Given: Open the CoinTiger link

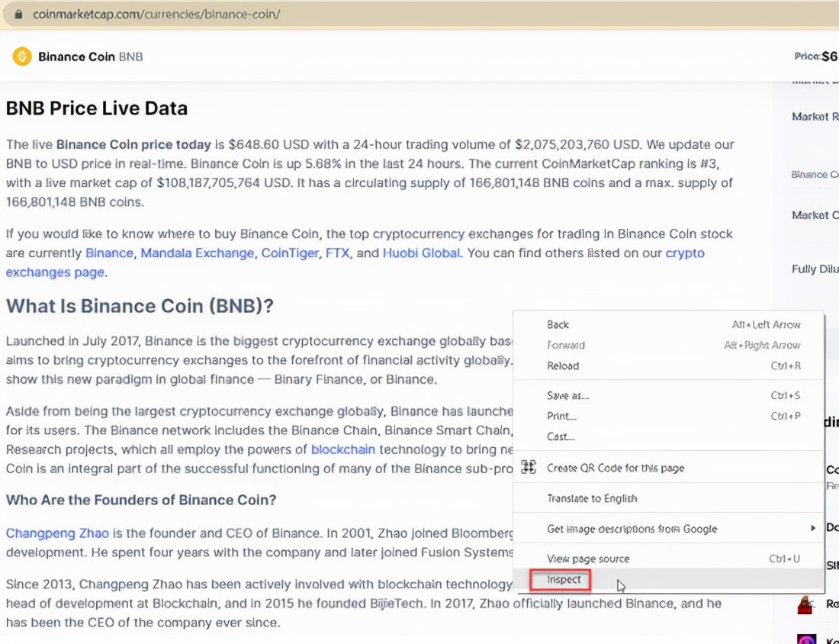Looking at the screenshot, I should tap(290, 253).
